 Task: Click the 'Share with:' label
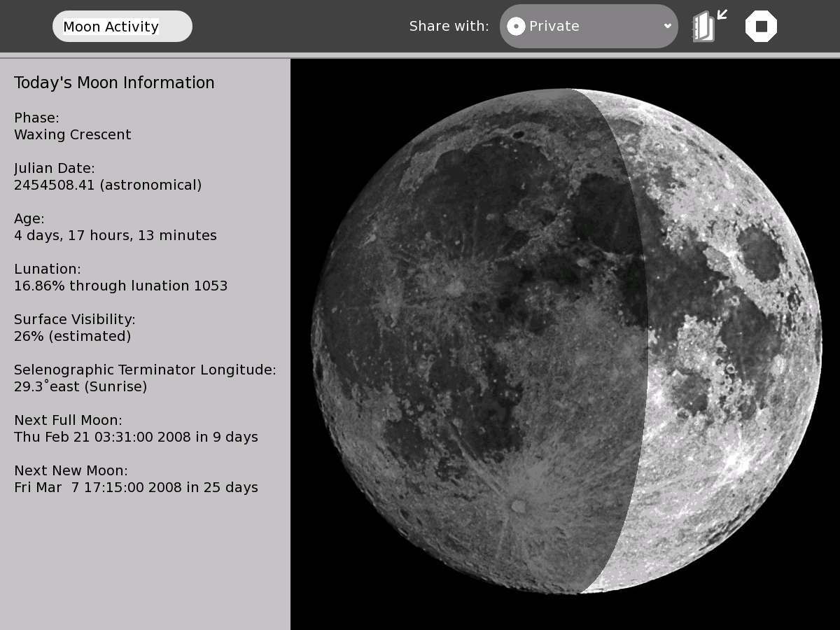pos(449,27)
